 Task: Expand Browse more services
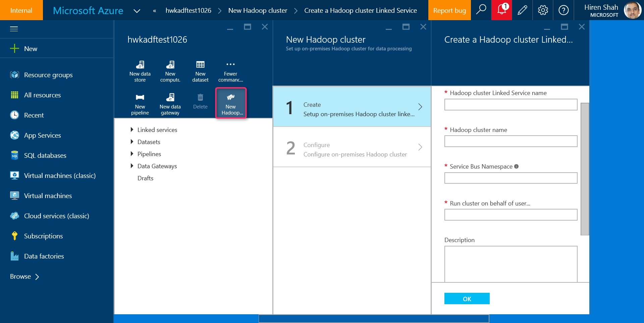coord(24,277)
